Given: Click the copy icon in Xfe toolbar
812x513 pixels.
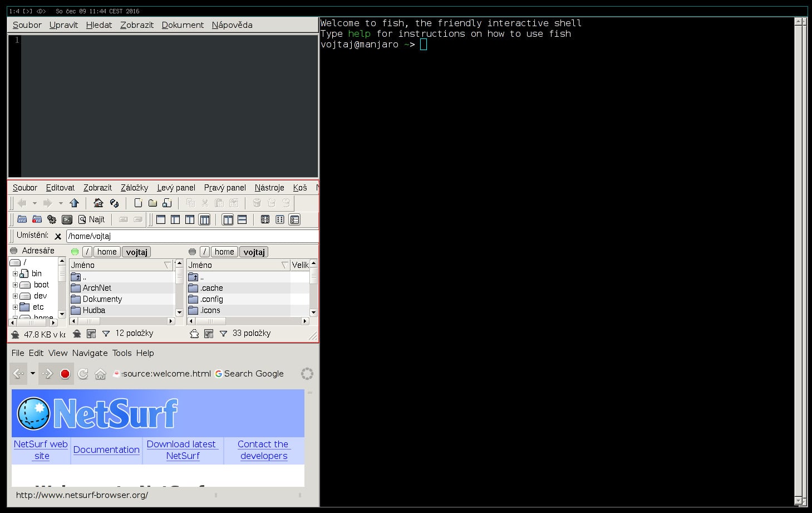Looking at the screenshot, I should (x=190, y=203).
